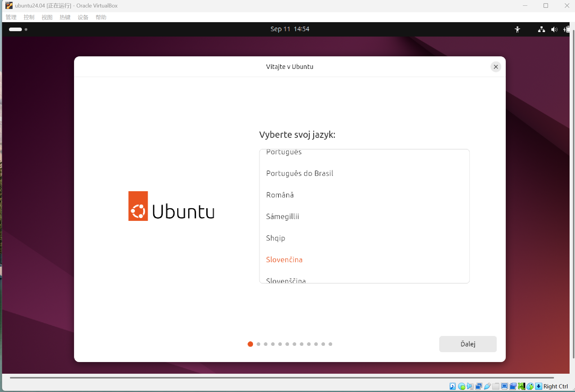Open Ubuntu accessibility menu in top bar
This screenshot has height=392, width=575.
[517, 29]
